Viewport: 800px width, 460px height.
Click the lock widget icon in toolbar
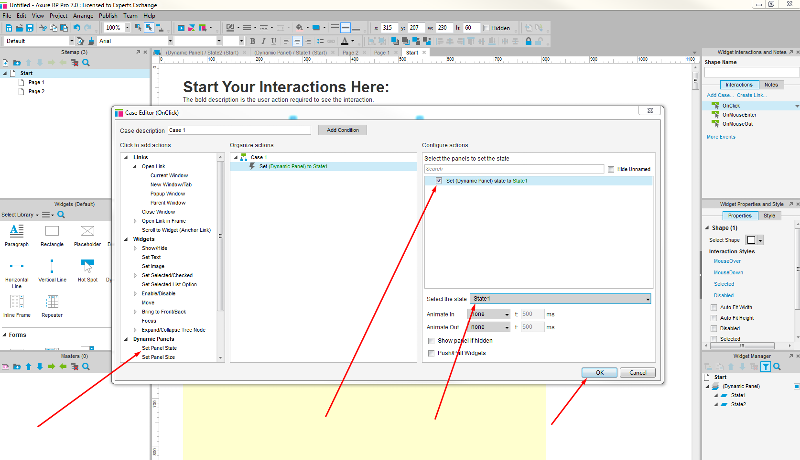(x=529, y=41)
